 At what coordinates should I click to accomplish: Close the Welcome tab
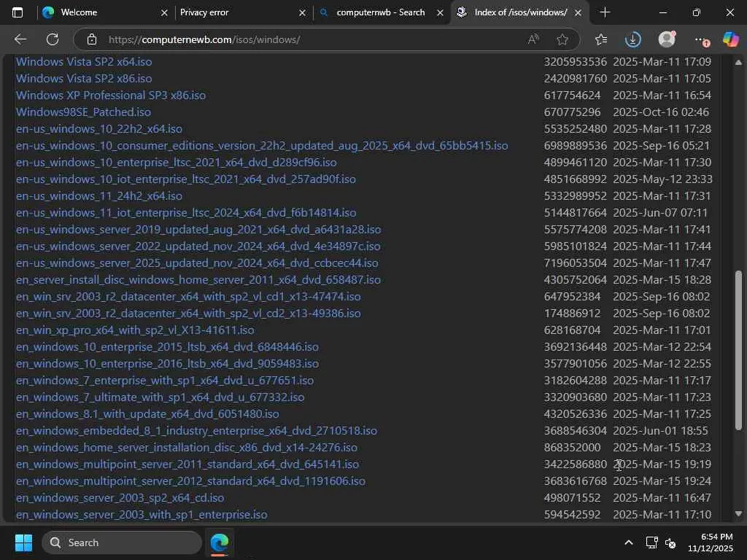pyautogui.click(x=164, y=13)
